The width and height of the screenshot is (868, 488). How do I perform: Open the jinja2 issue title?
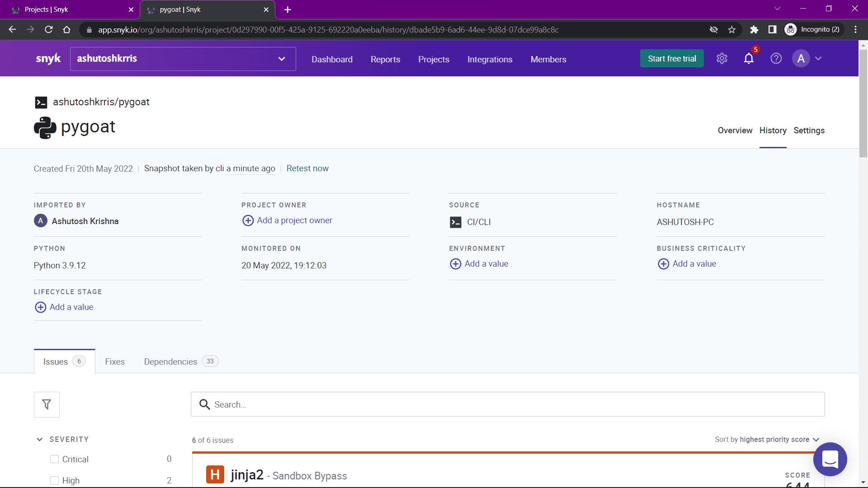tap(247, 475)
